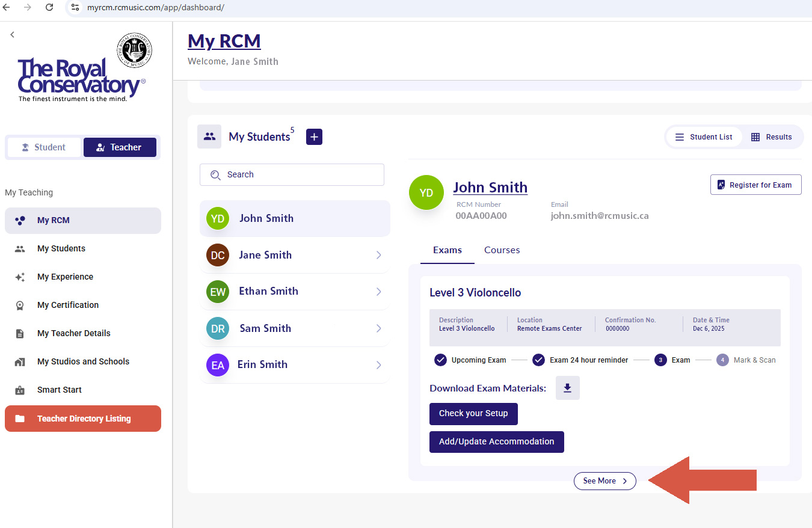The width and height of the screenshot is (812, 528).
Task: Collapse the sidebar with the back arrow
Action: coord(12,34)
